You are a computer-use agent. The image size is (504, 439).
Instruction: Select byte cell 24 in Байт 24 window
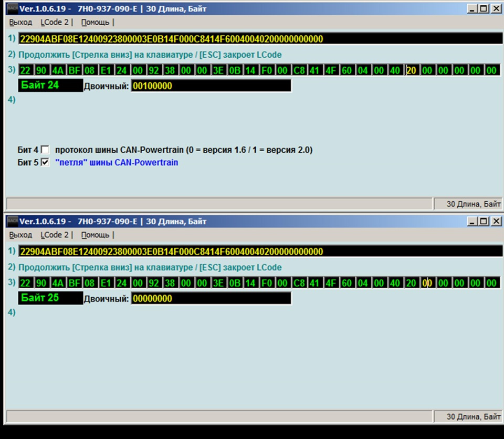[122, 70]
